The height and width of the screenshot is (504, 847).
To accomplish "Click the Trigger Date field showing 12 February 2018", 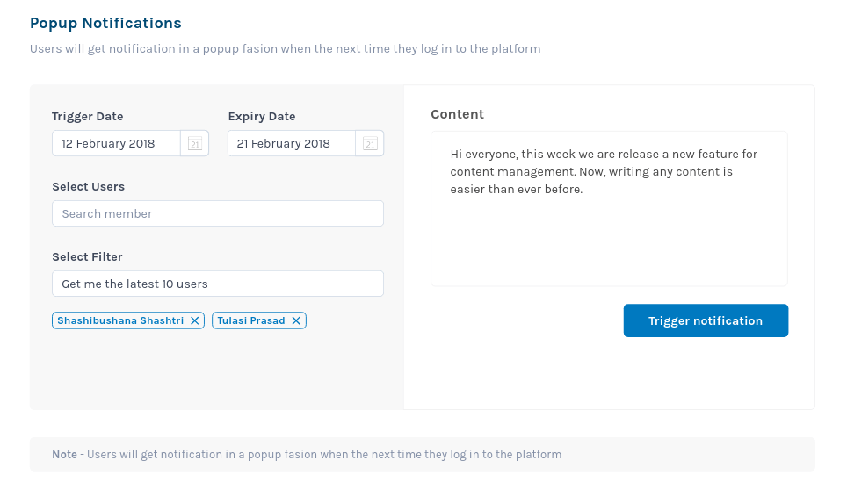I will click(116, 143).
